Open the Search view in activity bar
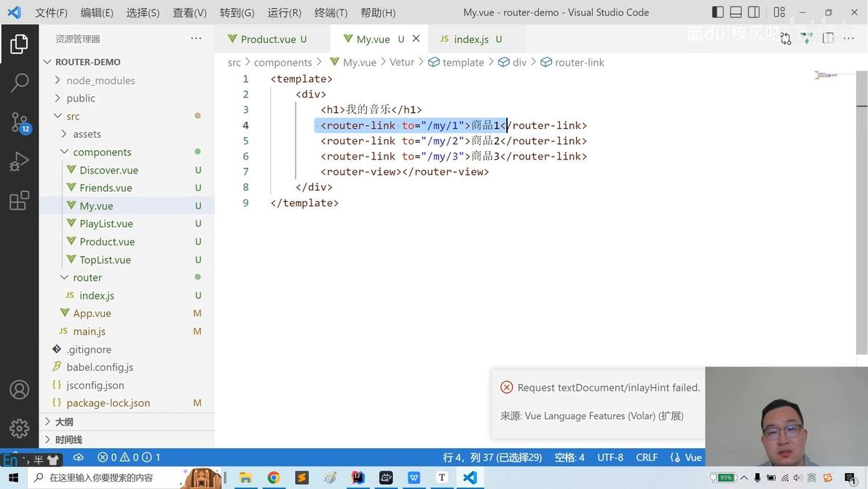Screen dimensions: 868x489 tap(20, 82)
